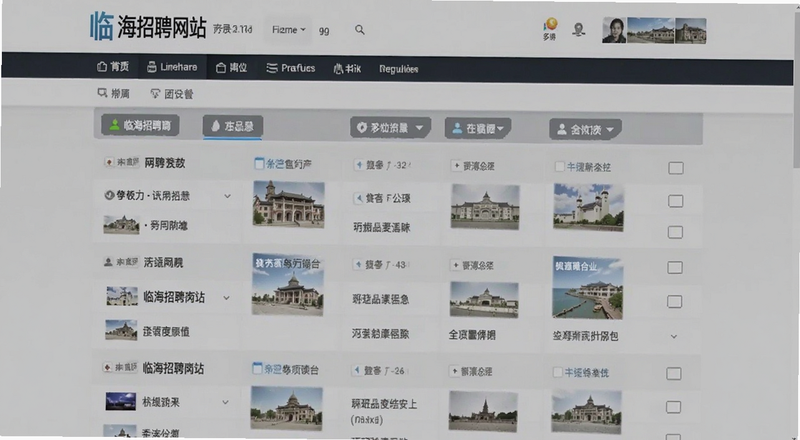
Task: Click the 临海招聘网站 site logo
Action: pyautogui.click(x=148, y=28)
